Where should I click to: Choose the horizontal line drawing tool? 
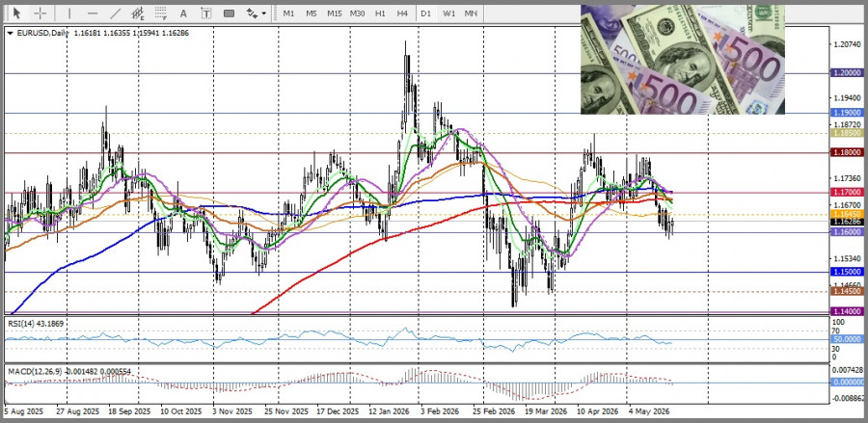(93, 13)
